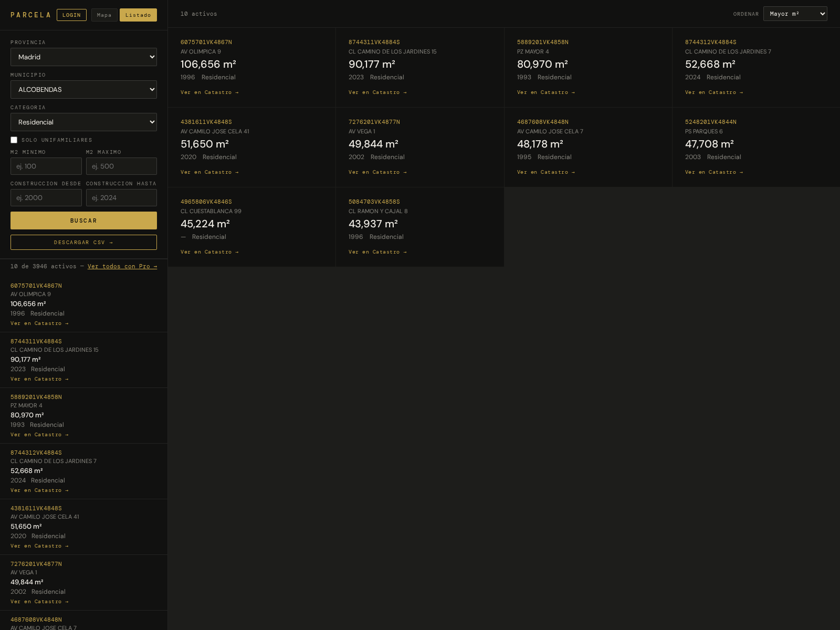Open sidebar Ver en Catastro for PZ MAYOR 4
Image resolution: width=840 pixels, height=630 pixels.
click(x=39, y=435)
